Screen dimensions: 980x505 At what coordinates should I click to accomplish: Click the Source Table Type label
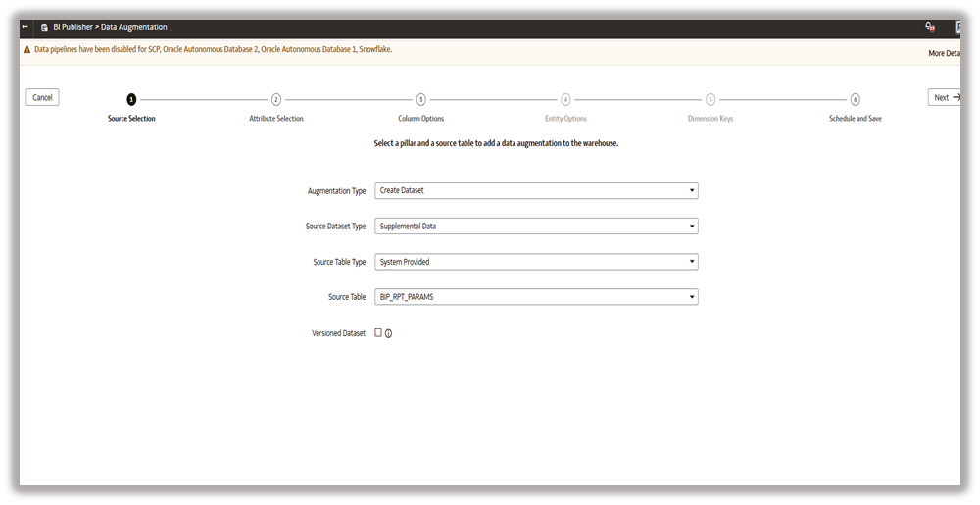pyautogui.click(x=339, y=262)
